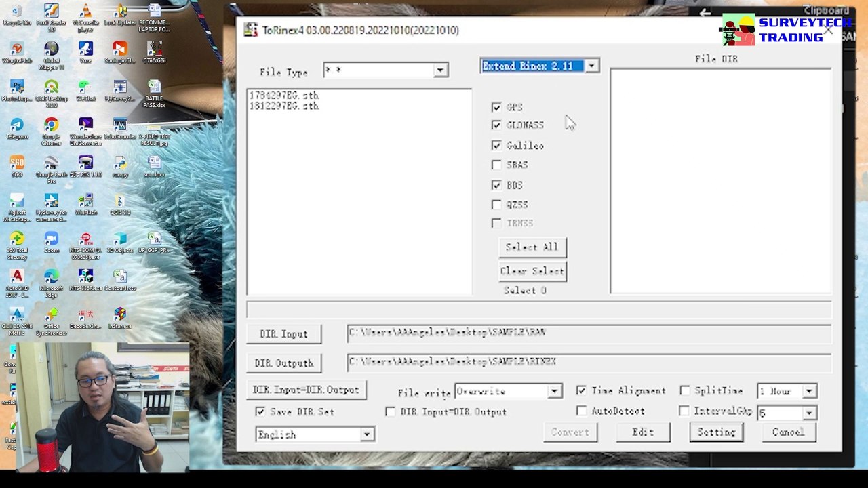This screenshot has width=868, height=488.
Task: Launch Telegram from the desktop
Action: coord(17,129)
